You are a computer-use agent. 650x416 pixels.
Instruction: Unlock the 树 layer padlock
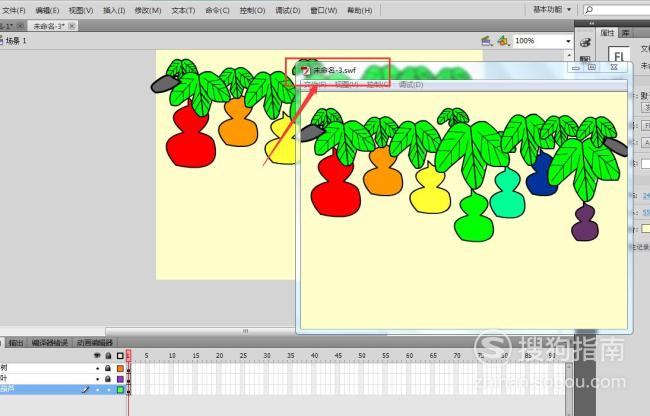[108, 368]
